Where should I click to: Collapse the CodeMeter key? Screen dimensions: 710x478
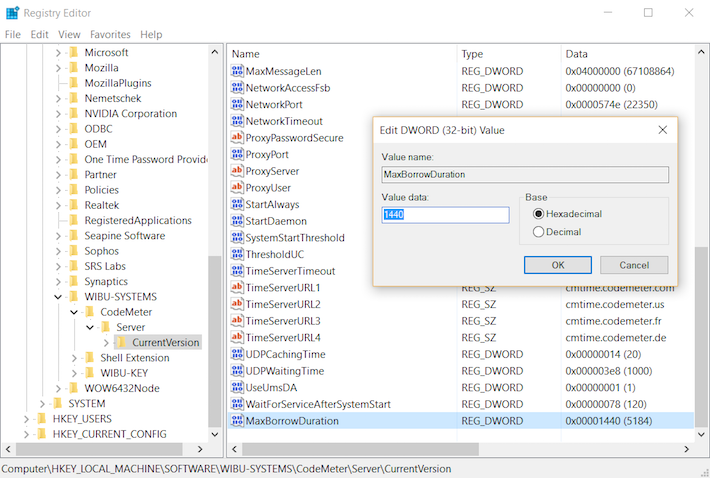pos(74,312)
